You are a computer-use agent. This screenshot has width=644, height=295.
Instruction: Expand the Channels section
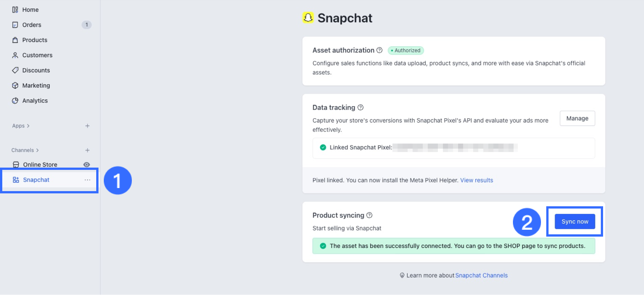click(25, 150)
